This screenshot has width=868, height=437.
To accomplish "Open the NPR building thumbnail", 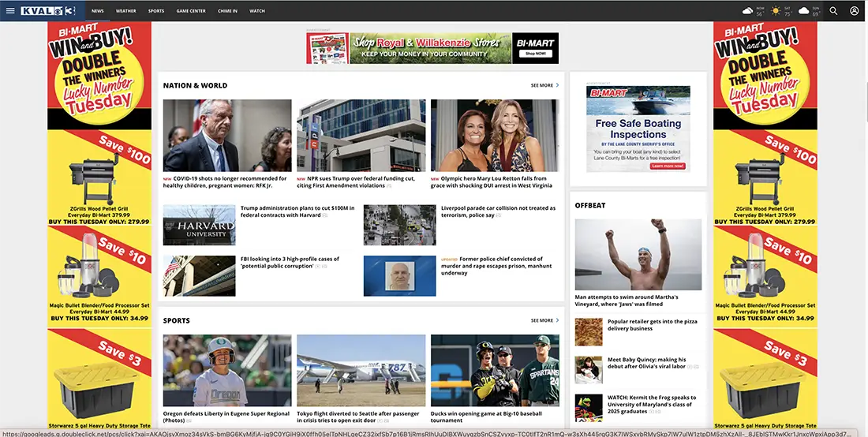I will (x=361, y=136).
